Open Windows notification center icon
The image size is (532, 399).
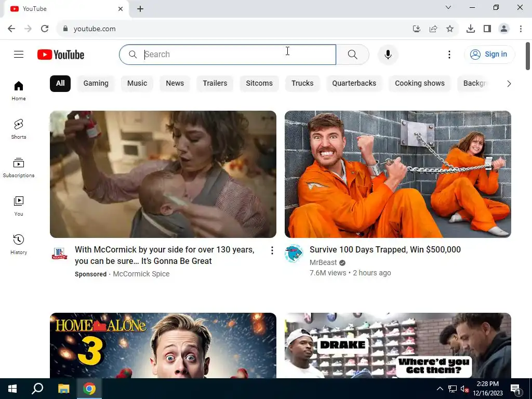[x=515, y=389]
